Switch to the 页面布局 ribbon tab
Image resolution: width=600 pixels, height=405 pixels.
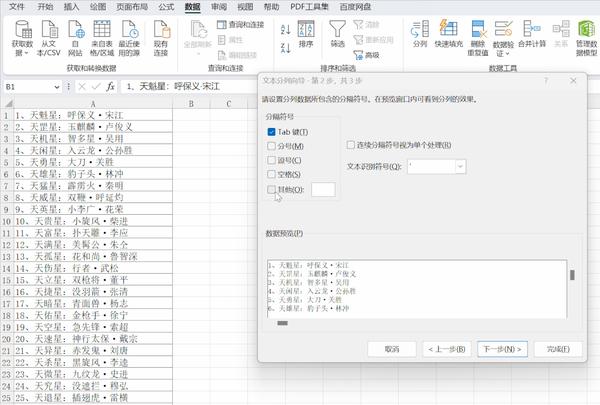pyautogui.click(x=132, y=7)
